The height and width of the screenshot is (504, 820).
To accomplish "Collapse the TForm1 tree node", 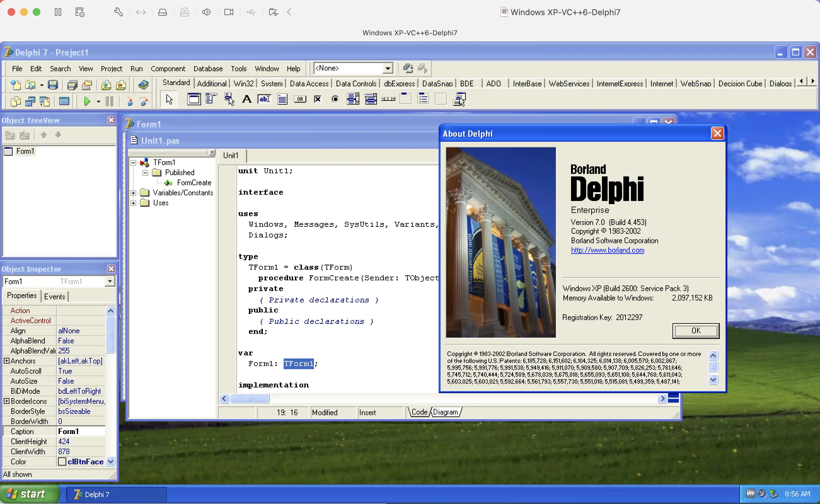I will pyautogui.click(x=133, y=163).
